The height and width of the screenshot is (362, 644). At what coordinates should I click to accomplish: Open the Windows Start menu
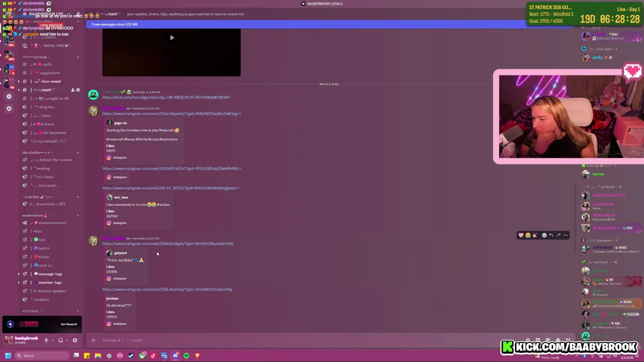point(8,356)
